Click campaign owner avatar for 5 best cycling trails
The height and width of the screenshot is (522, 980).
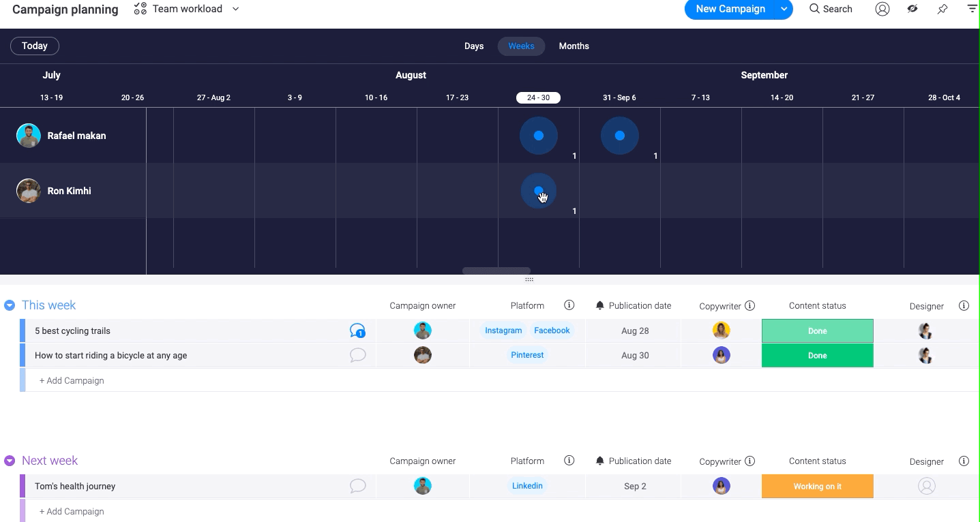[x=423, y=331]
